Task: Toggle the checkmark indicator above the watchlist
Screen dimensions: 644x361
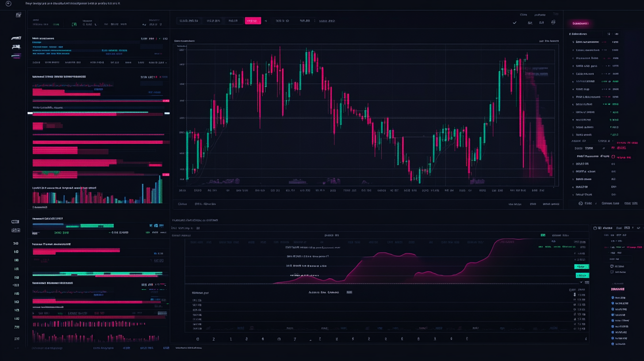Action: coord(514,22)
